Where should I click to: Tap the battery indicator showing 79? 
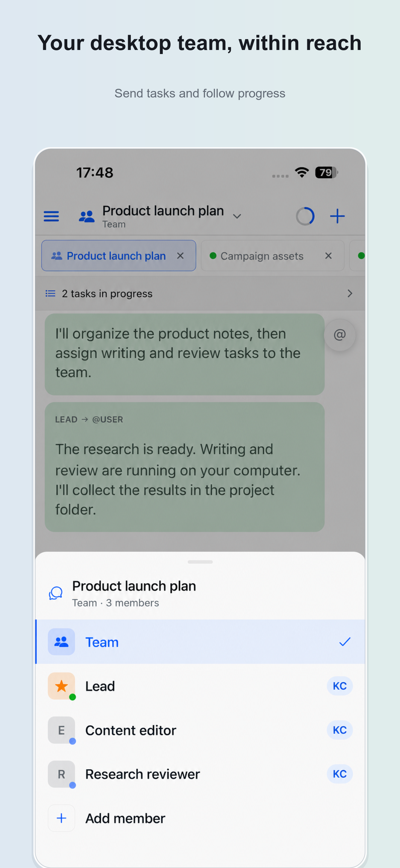[326, 172]
